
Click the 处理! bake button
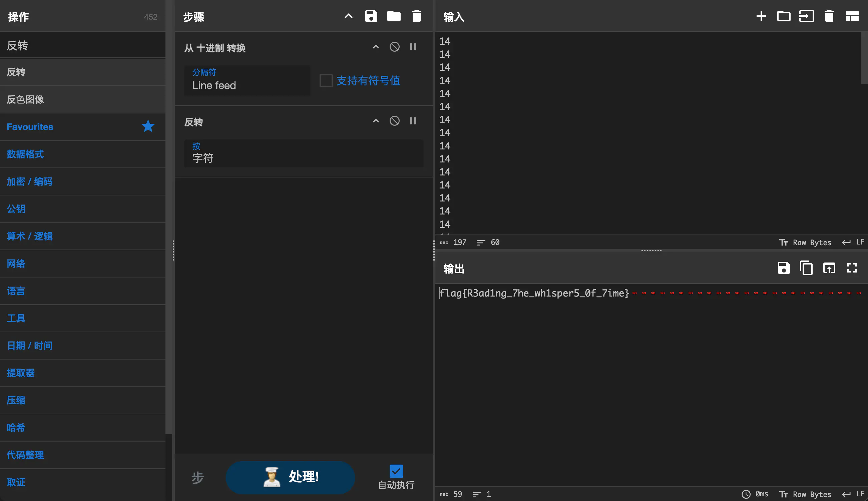point(290,477)
